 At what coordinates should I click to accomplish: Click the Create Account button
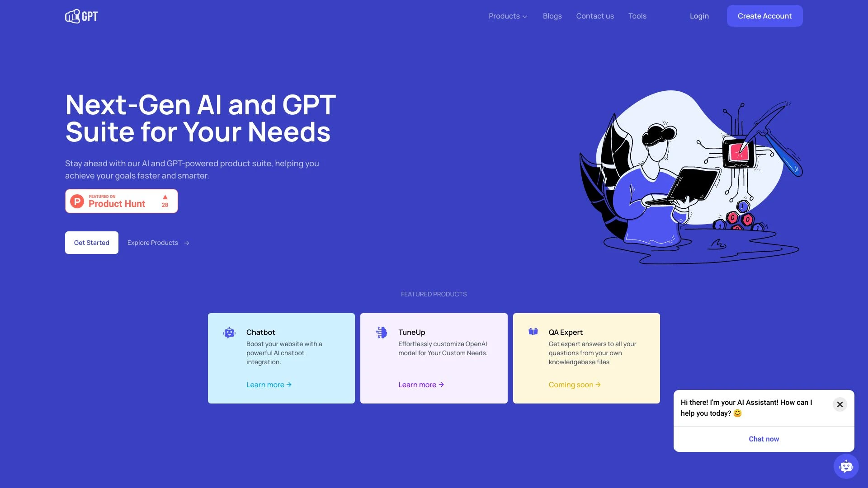pyautogui.click(x=764, y=15)
